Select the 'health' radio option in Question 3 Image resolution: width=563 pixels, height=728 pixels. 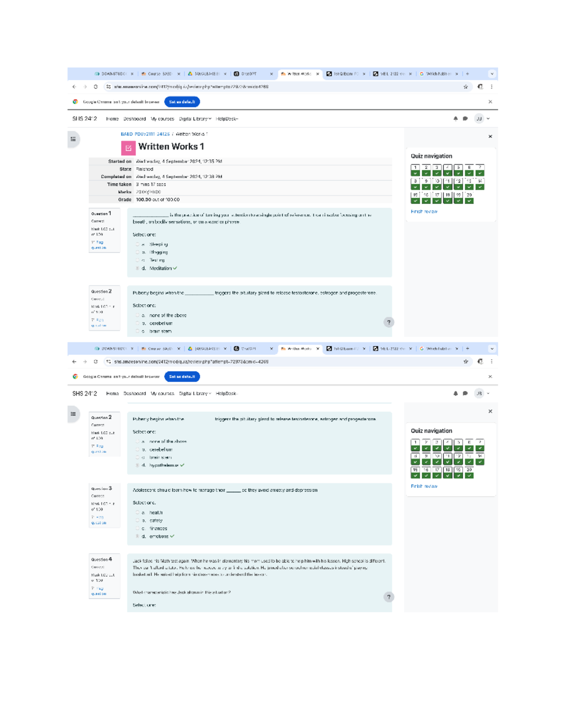click(137, 512)
